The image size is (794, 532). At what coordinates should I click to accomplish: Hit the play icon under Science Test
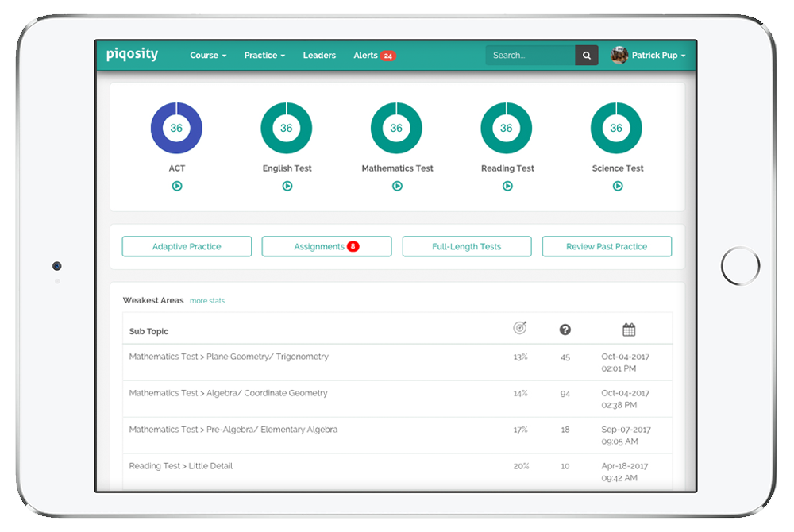tap(618, 186)
